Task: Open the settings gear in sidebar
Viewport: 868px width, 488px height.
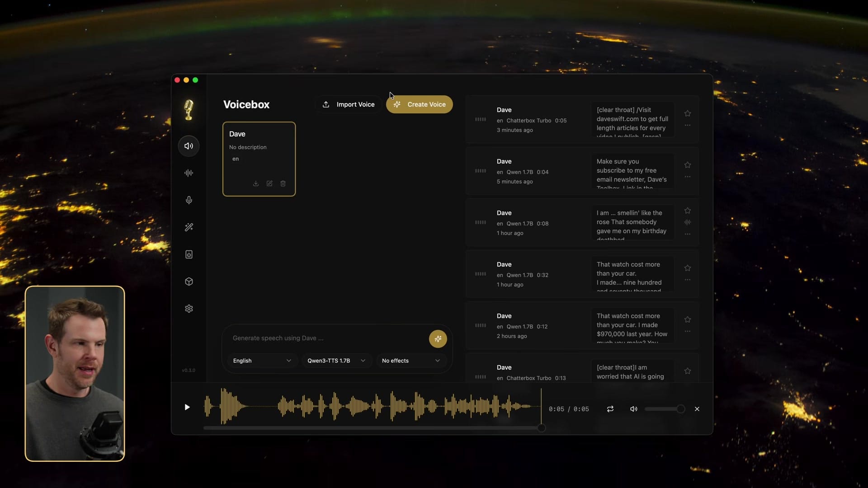Action: click(189, 309)
